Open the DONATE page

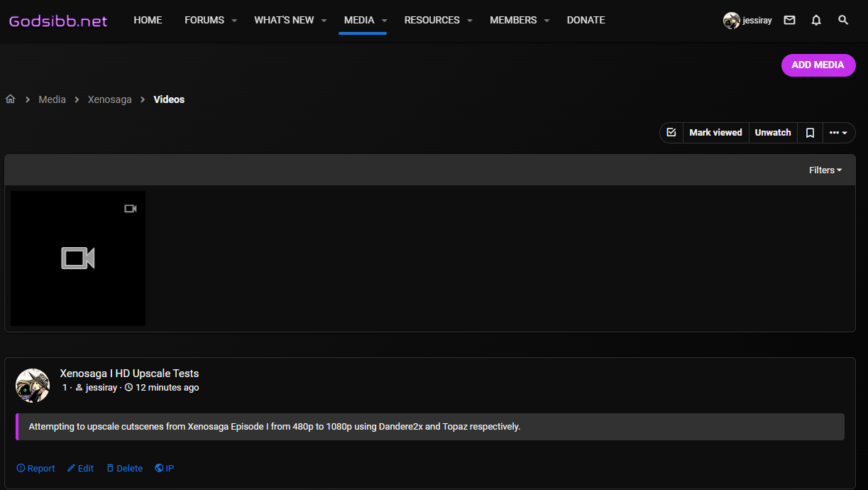(x=586, y=20)
